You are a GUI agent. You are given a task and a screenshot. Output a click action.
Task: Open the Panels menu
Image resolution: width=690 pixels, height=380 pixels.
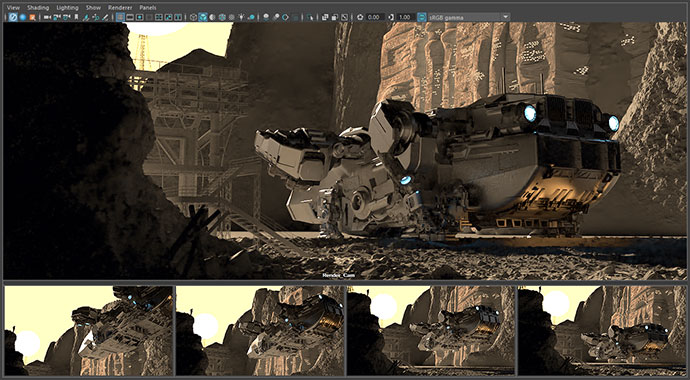tap(148, 7)
